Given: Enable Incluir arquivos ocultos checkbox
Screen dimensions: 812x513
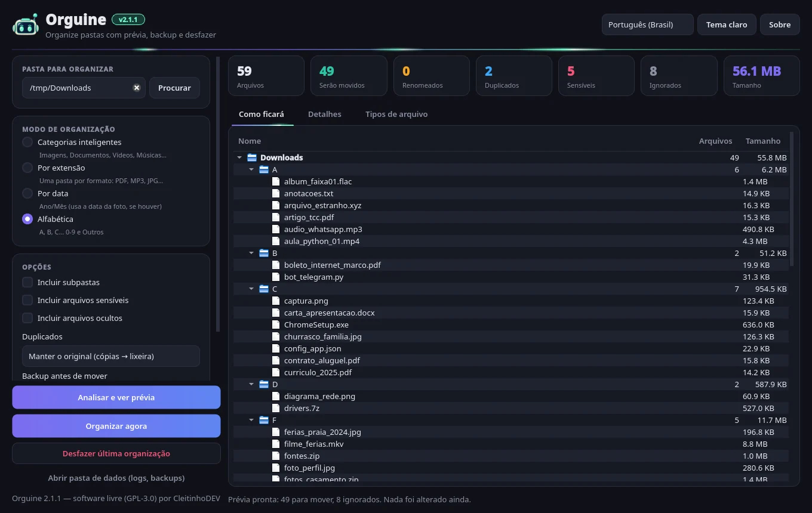Looking at the screenshot, I should click(27, 318).
